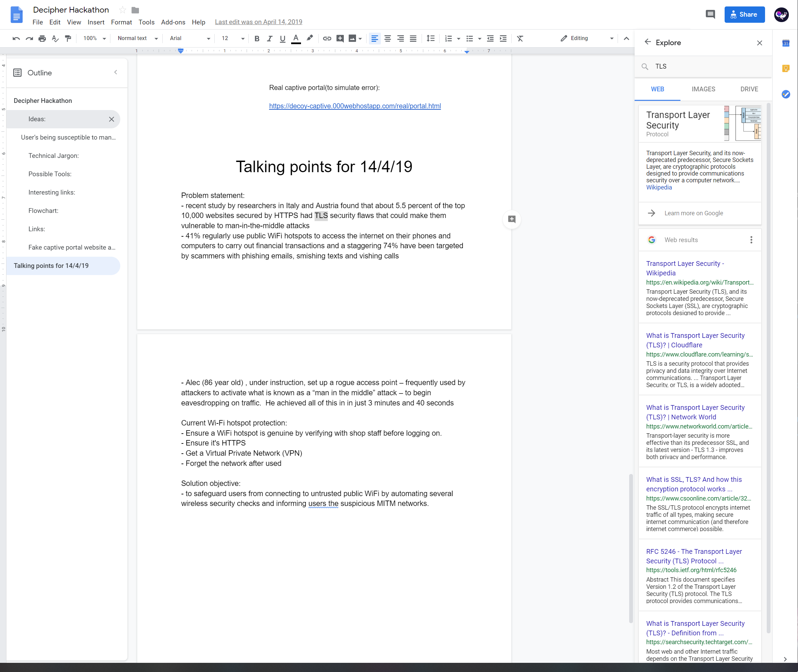Open the Arial font dropdown
Screen dimensions: 798x672
click(190, 38)
